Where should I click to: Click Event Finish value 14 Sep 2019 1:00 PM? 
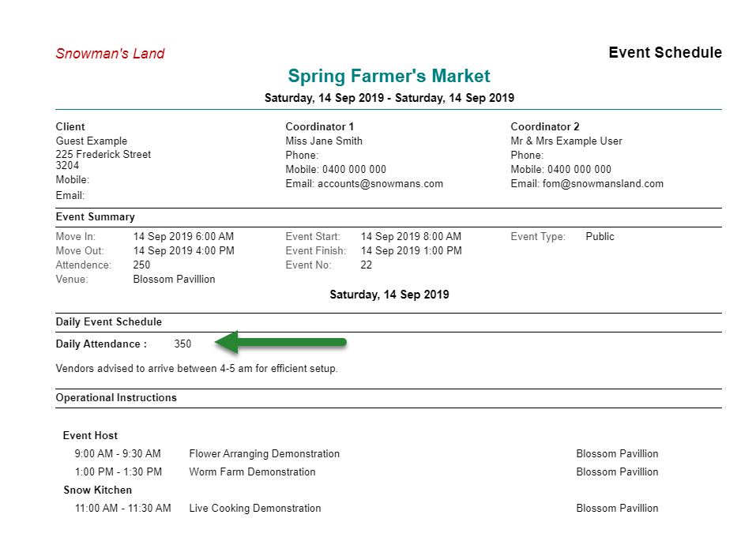[411, 251]
